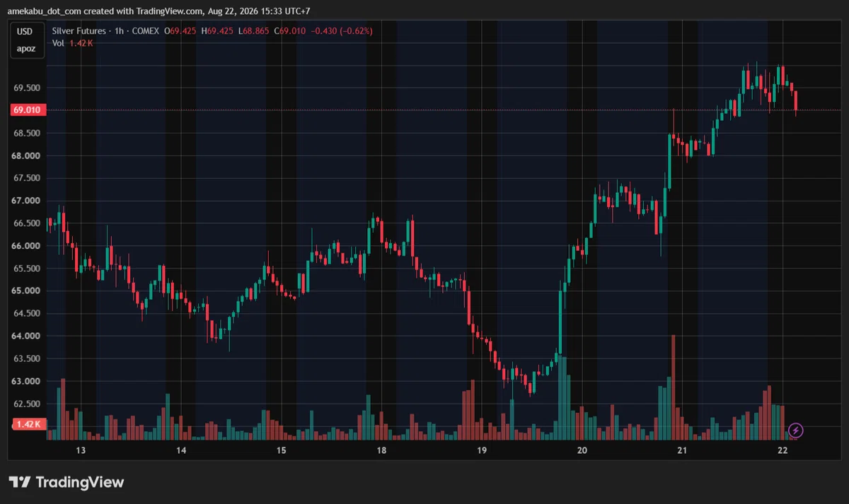Click the 66.500 price axis label
The width and height of the screenshot is (849, 504).
[28, 223]
